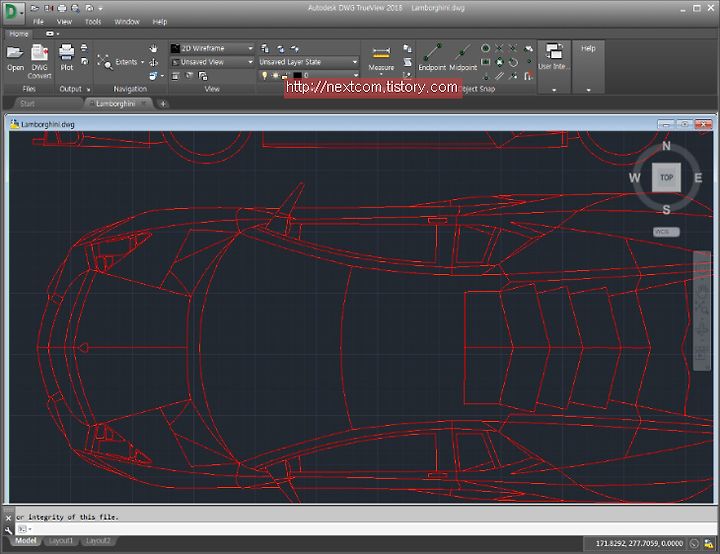Open the Unsaved Layer State dropdown
Image resolution: width=720 pixels, height=554 pixels.
[x=308, y=62]
